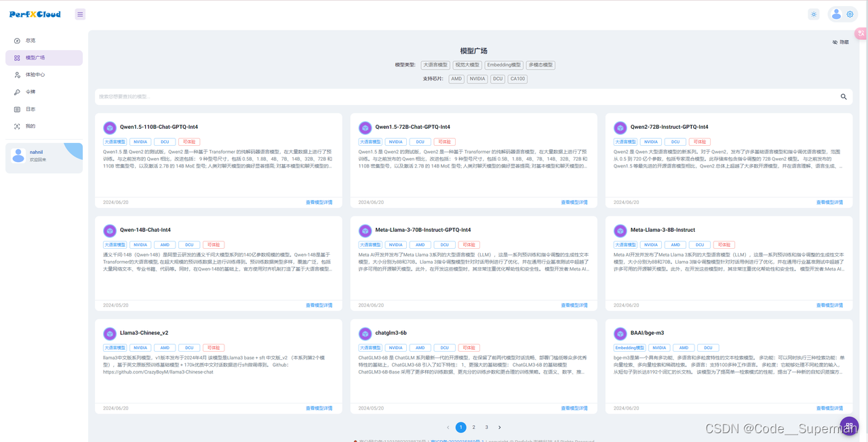
Task: Click the Llama3-Chinese_v2 model cube icon
Action: (x=110, y=334)
